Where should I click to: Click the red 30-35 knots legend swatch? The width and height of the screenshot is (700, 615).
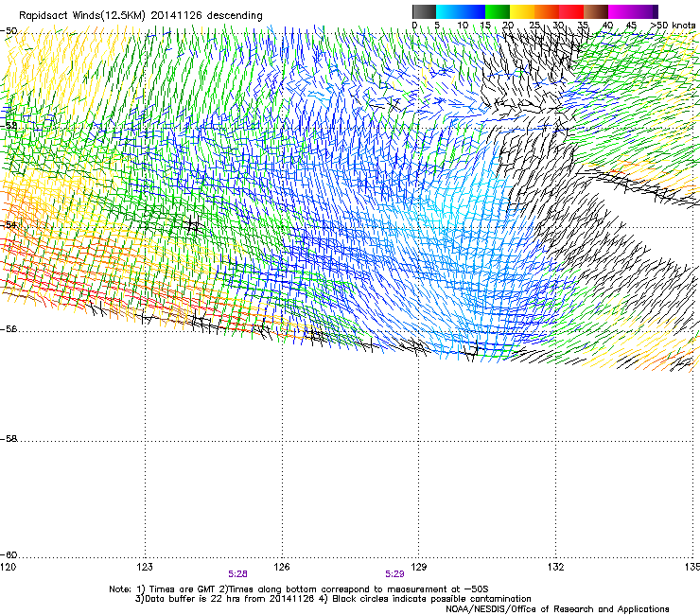point(571,11)
